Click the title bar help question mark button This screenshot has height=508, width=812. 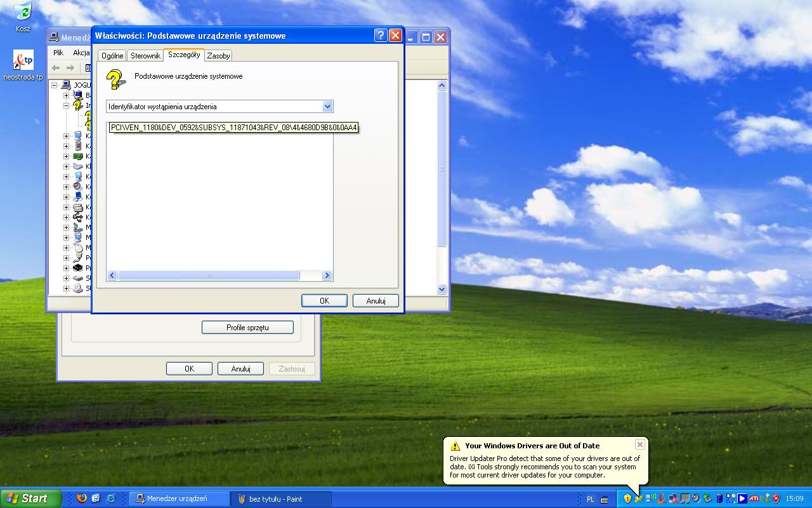point(381,36)
